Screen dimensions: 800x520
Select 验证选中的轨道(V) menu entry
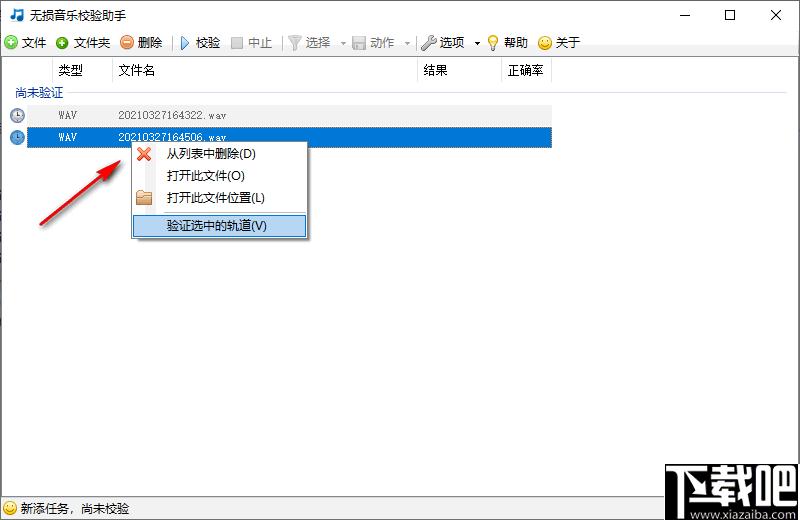(219, 226)
